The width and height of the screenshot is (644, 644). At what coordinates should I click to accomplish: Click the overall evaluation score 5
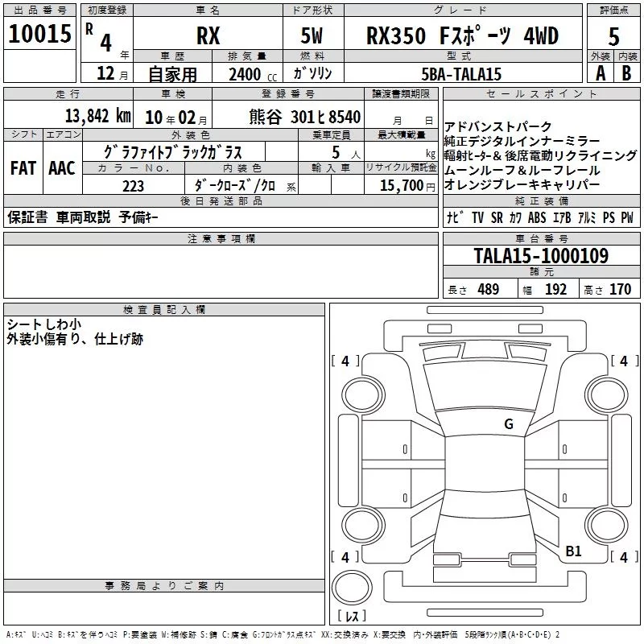(x=613, y=37)
